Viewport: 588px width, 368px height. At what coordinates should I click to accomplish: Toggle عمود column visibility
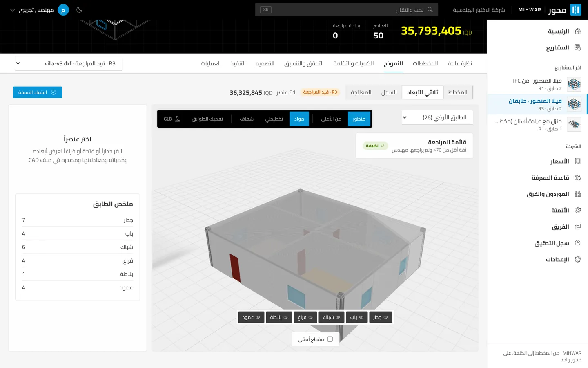(x=251, y=317)
